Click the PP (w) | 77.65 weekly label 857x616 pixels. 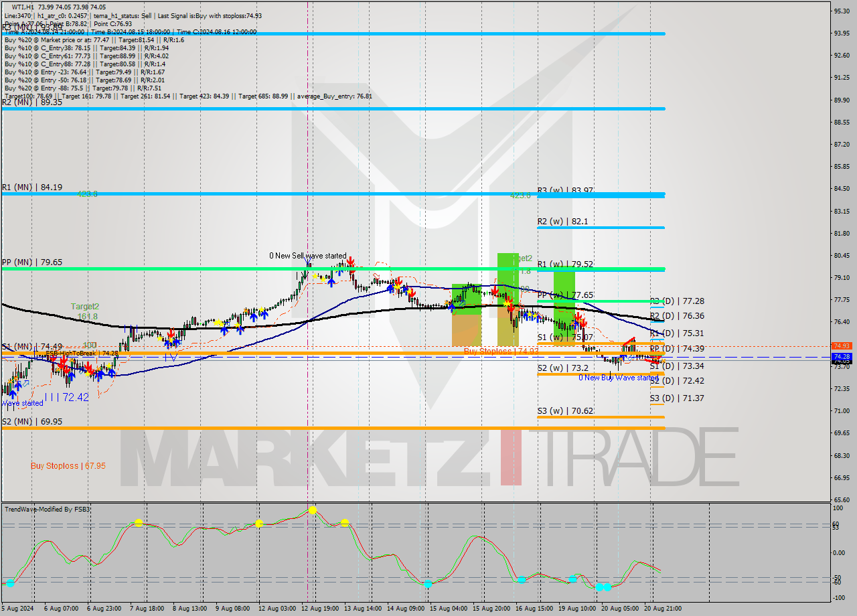click(x=565, y=295)
